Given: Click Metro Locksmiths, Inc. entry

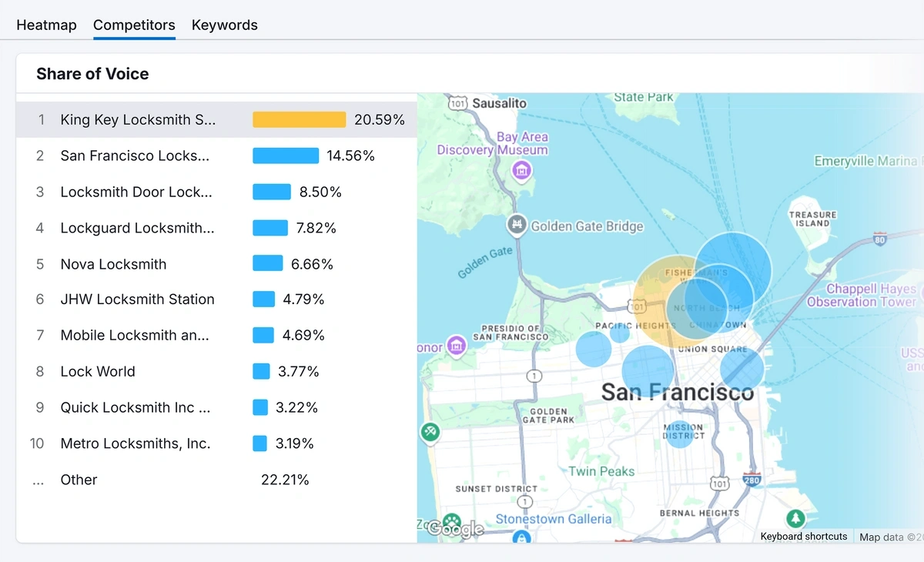Looking at the screenshot, I should (x=216, y=443).
